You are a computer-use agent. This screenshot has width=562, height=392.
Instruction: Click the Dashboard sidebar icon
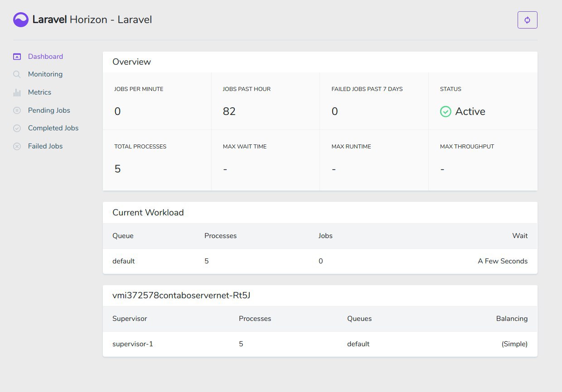point(17,57)
